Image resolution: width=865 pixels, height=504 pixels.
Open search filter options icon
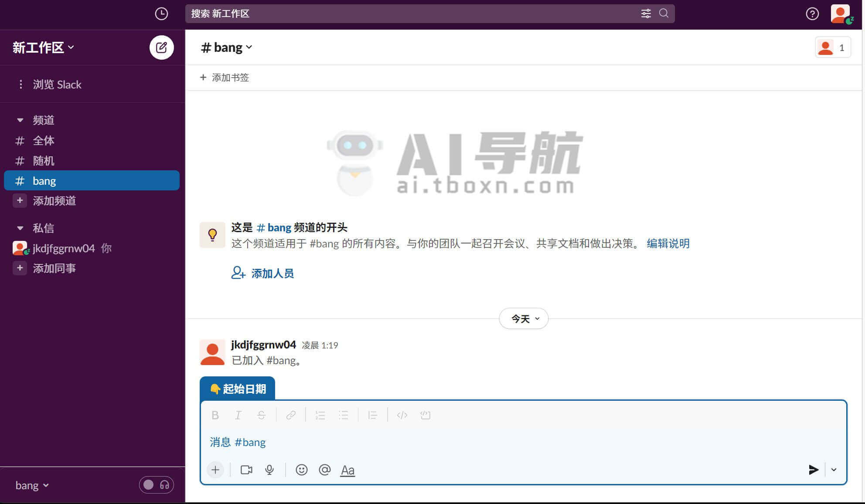click(x=646, y=14)
